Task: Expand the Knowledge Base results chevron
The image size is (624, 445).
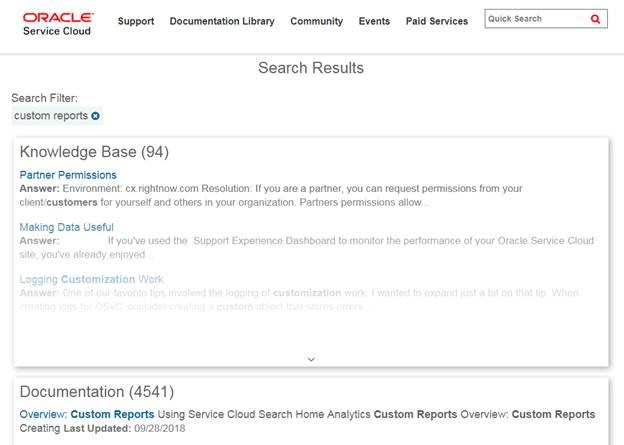Action: (x=311, y=359)
